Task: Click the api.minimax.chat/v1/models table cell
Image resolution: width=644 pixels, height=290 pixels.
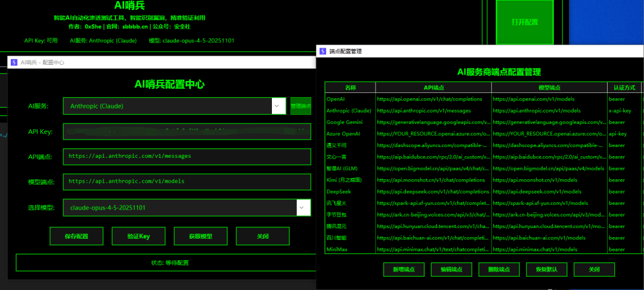Action: point(550,249)
